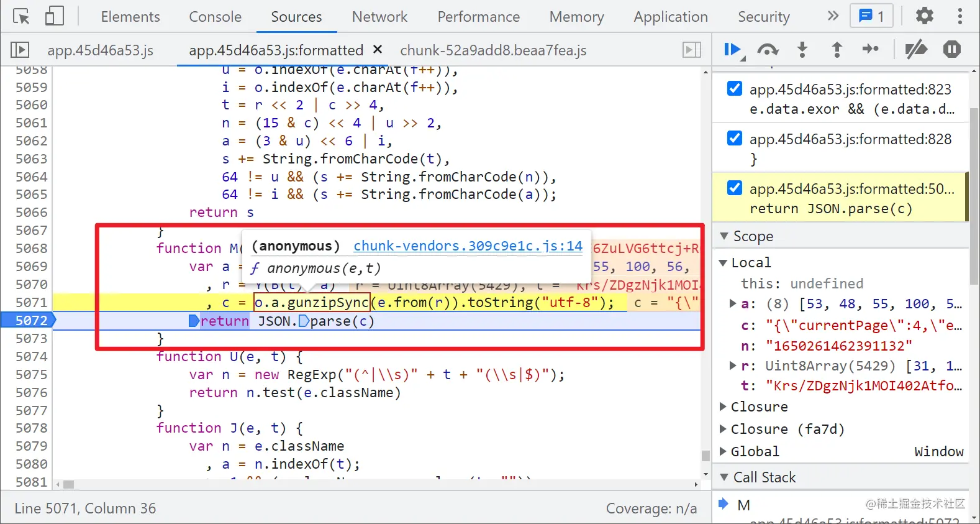Open the DevTools three-dot menu
980x524 pixels.
click(960, 16)
